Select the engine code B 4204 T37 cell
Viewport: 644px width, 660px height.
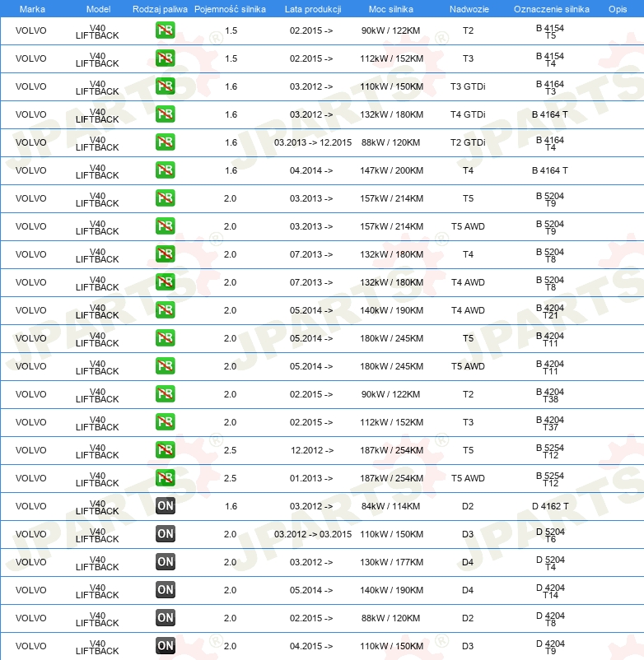point(550,422)
